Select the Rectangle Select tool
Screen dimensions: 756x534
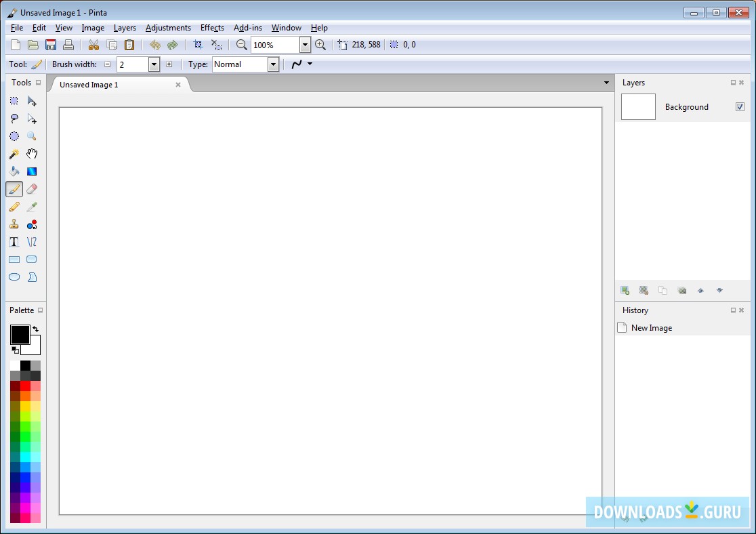coord(14,101)
